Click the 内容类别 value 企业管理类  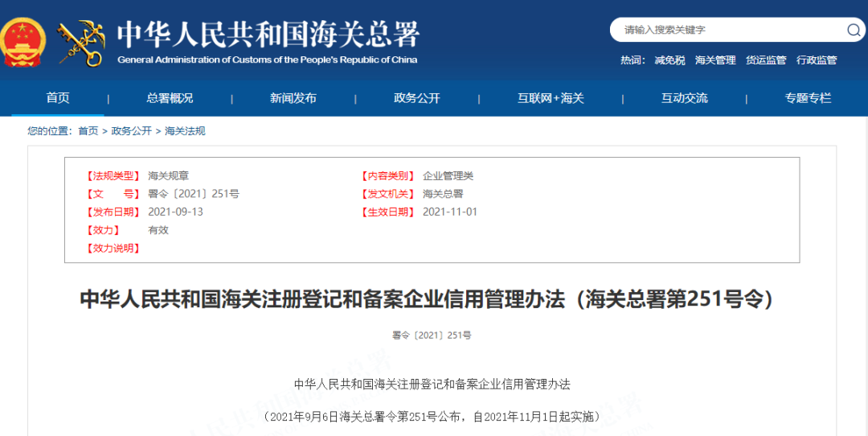click(x=448, y=175)
